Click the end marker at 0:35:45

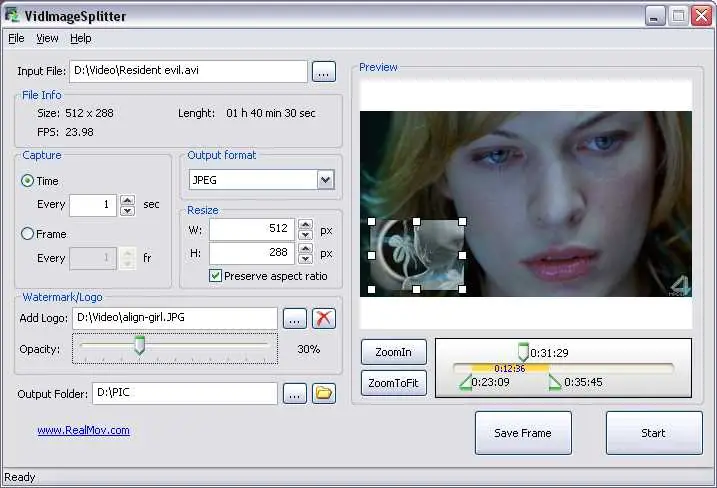(555, 382)
